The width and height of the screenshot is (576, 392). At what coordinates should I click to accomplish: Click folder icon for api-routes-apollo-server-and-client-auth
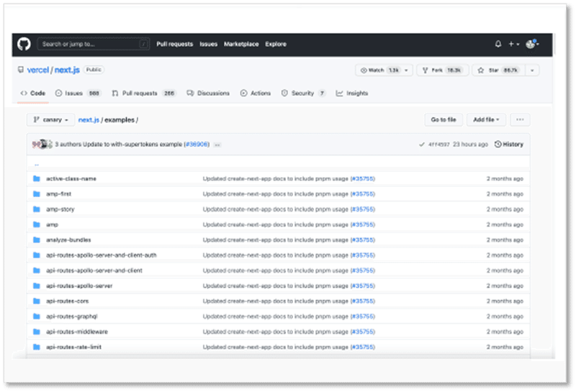[x=37, y=255]
